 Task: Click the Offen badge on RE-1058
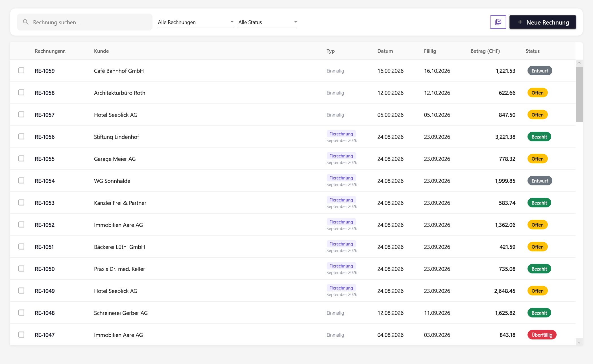click(x=537, y=93)
